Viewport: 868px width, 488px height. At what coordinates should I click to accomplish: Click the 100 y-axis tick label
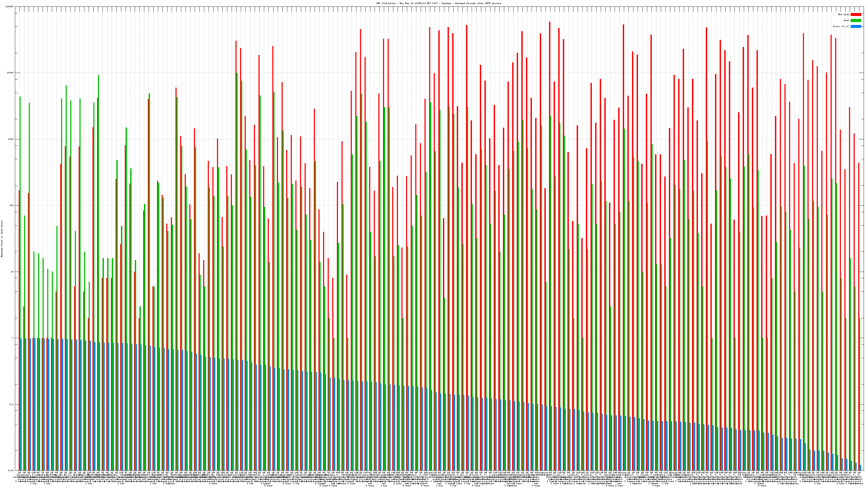(x=12, y=206)
